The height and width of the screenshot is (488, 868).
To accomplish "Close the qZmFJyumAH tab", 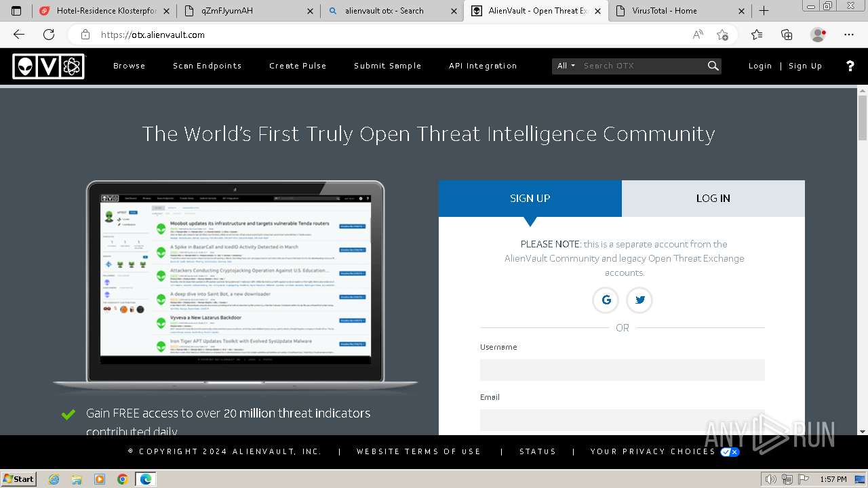I will click(310, 11).
